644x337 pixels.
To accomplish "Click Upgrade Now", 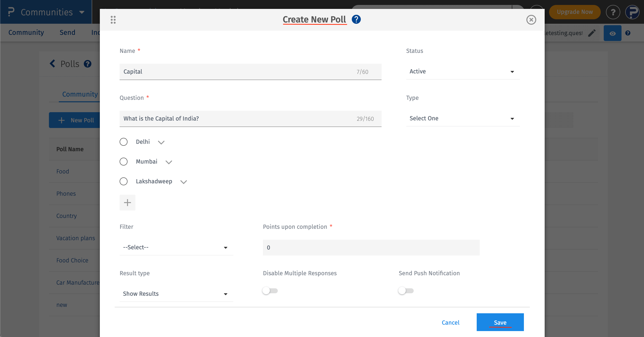I will (575, 12).
